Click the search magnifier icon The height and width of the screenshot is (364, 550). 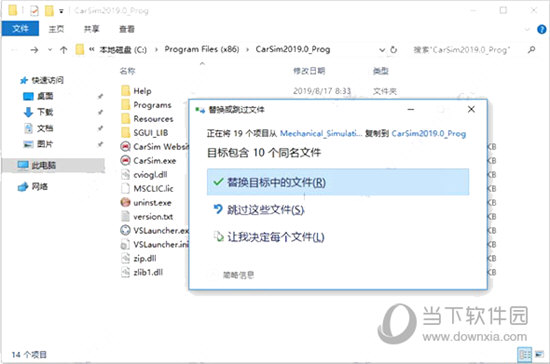tap(532, 50)
